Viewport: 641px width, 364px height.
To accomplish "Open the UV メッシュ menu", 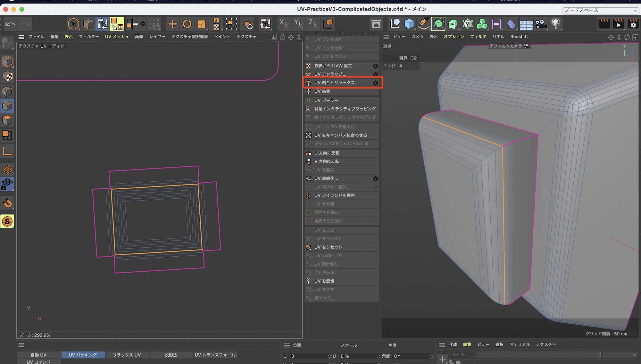I will (x=117, y=37).
